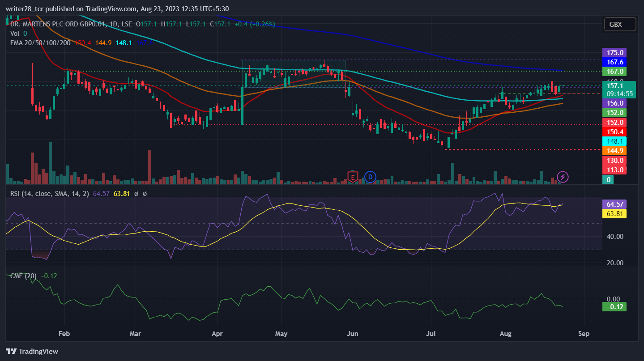Click the Sep label on time axis
This screenshot has width=644, height=361.
pyautogui.click(x=584, y=334)
